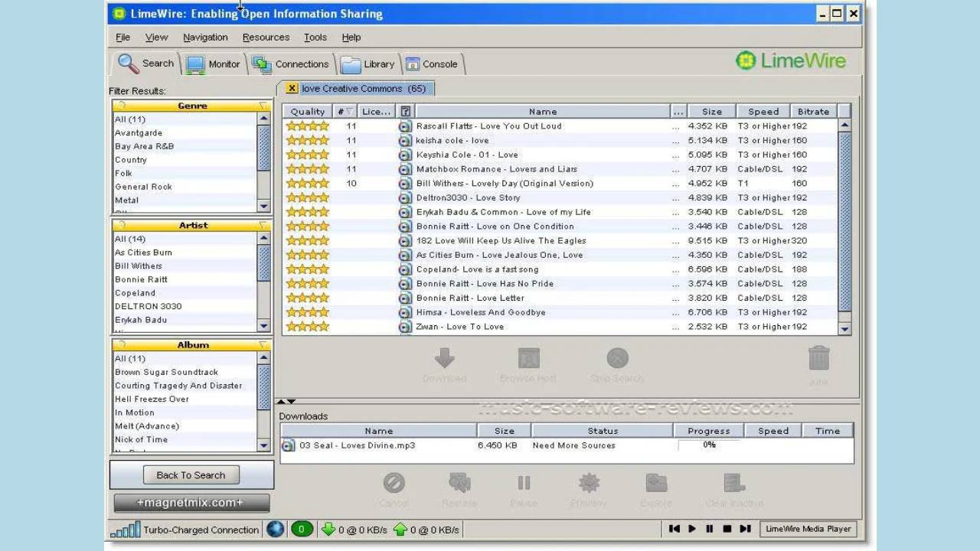The image size is (980, 551).
Task: Click the globe icon in status bar
Action: [x=275, y=530]
